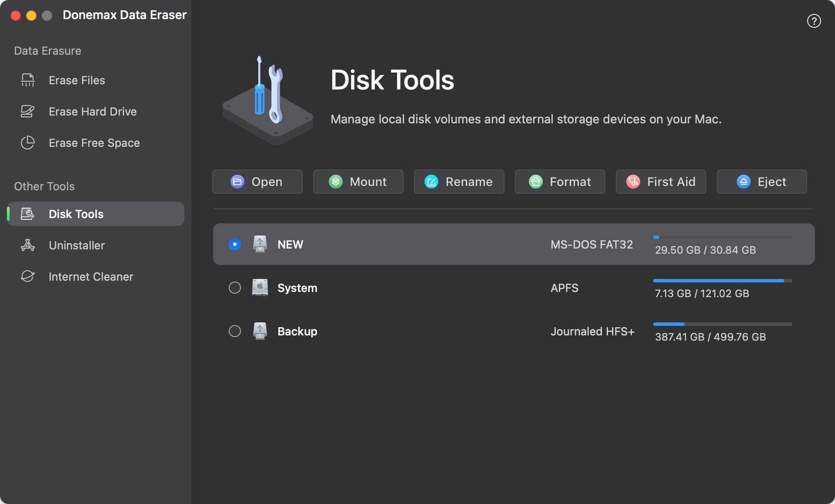Click the Donemax Data Eraser window title

[x=124, y=15]
